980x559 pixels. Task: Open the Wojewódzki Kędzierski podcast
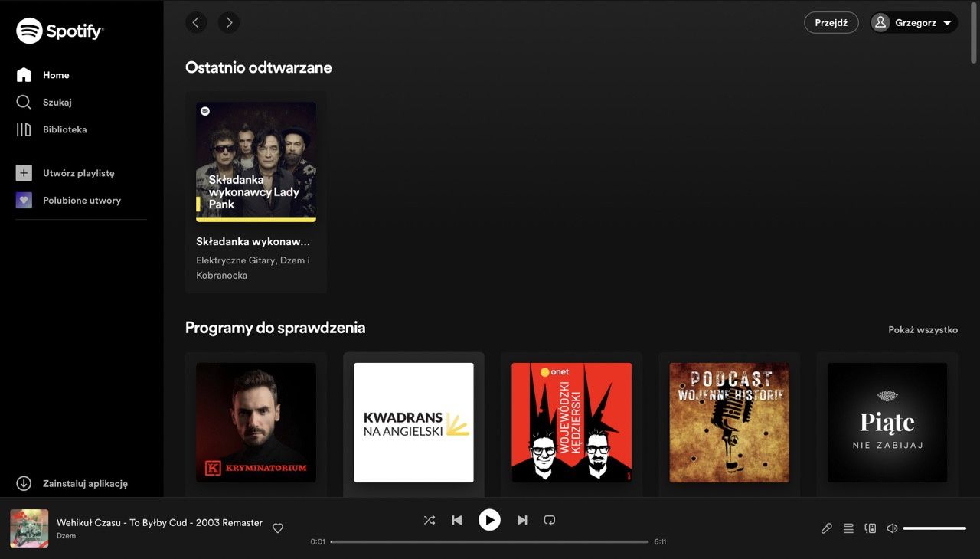(572, 423)
